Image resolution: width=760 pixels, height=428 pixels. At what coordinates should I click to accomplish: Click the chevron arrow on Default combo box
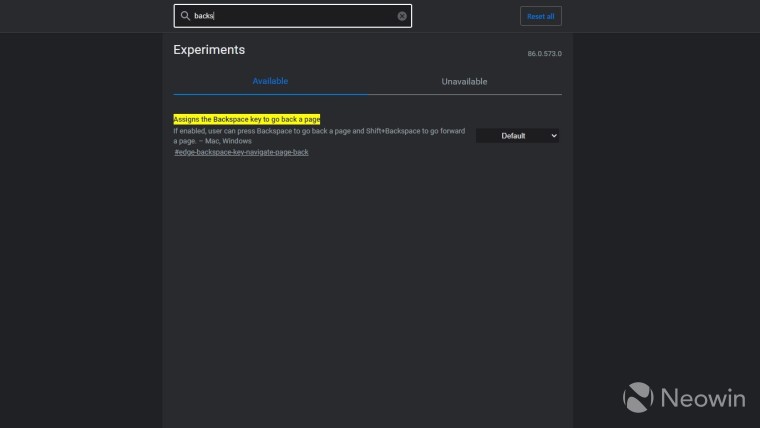(x=554, y=136)
